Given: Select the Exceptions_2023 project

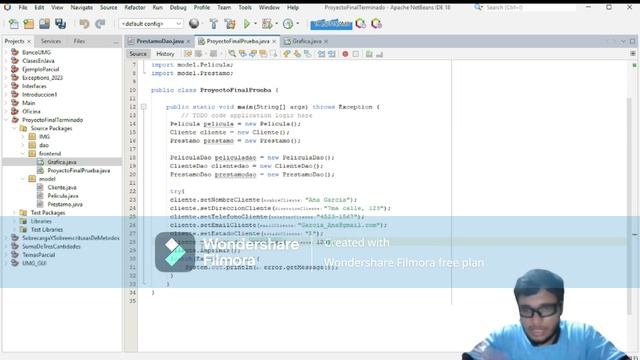Looking at the screenshot, I should pyautogui.click(x=42, y=78).
